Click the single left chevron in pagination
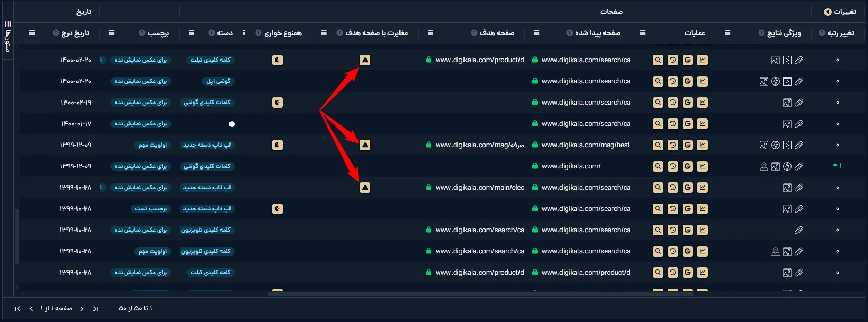The image size is (868, 322). tap(31, 309)
